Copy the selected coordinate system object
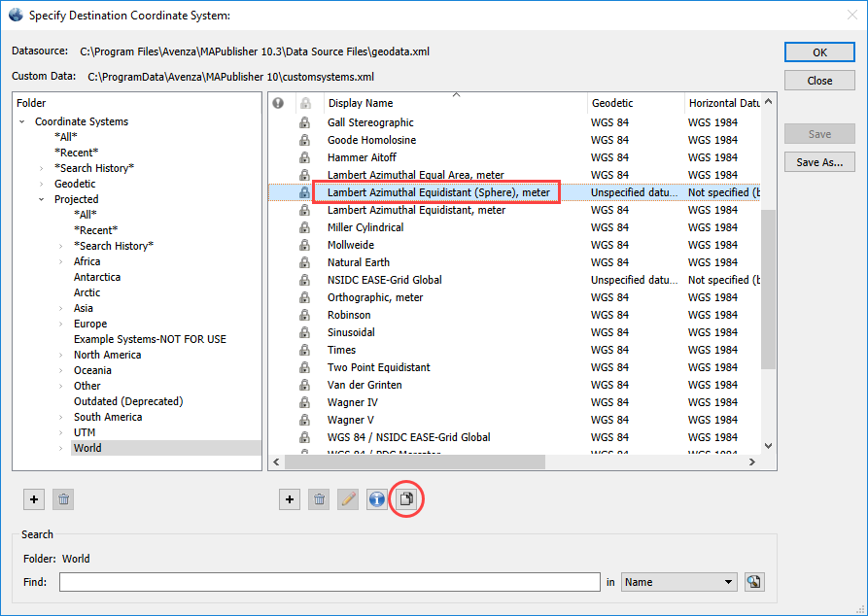 click(406, 499)
